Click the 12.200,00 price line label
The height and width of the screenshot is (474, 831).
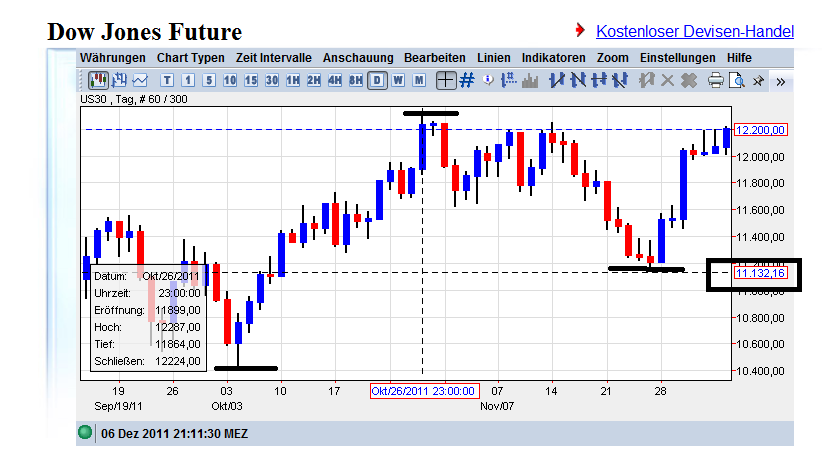click(x=761, y=130)
